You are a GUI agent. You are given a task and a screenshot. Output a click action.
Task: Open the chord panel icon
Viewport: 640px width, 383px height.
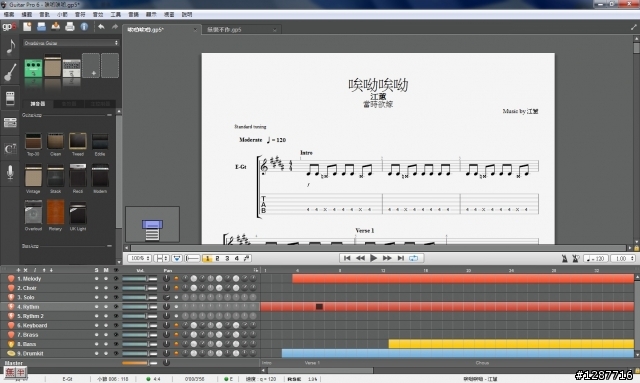click(x=10, y=149)
